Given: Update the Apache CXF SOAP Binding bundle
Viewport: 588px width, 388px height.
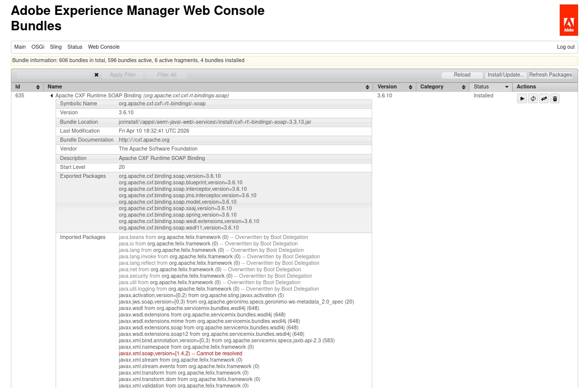Looking at the screenshot, I should [544, 99].
